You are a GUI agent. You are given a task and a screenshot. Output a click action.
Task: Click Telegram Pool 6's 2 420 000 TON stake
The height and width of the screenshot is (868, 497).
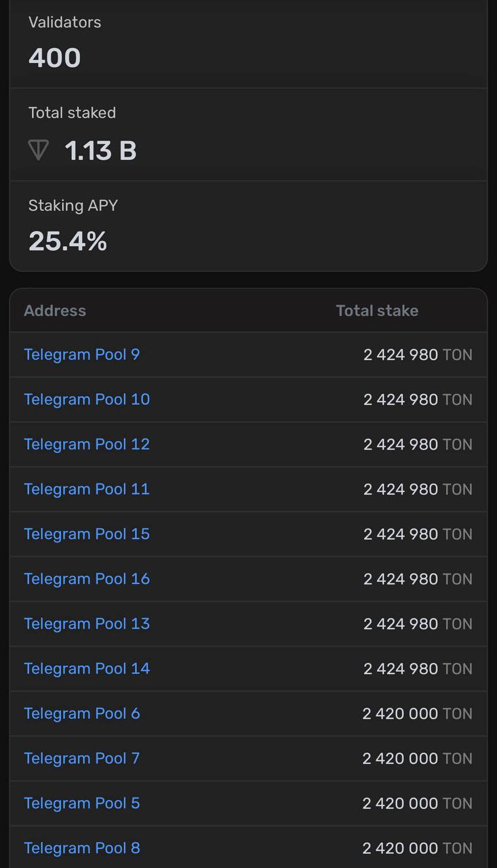point(418,713)
